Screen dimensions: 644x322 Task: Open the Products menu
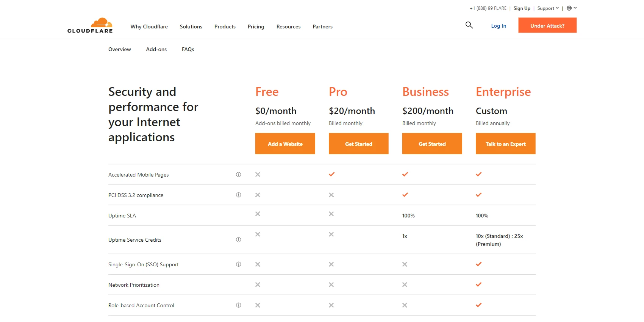(x=225, y=27)
